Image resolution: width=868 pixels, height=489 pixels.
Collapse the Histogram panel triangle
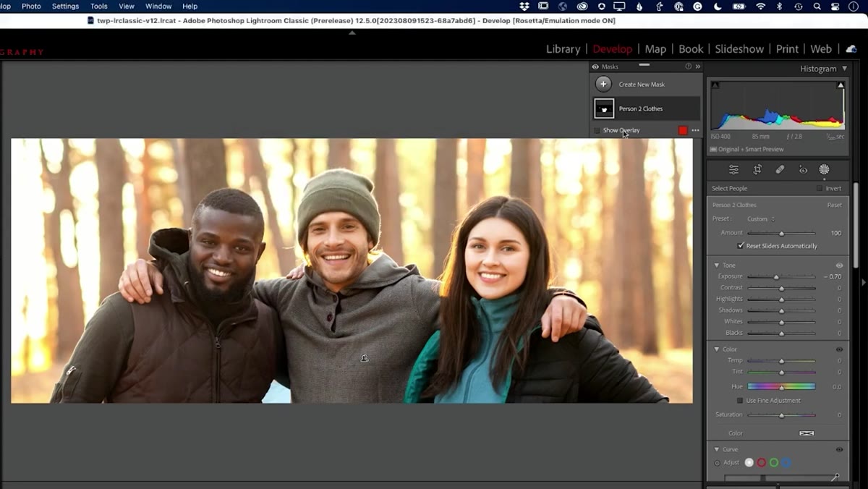[x=844, y=69]
